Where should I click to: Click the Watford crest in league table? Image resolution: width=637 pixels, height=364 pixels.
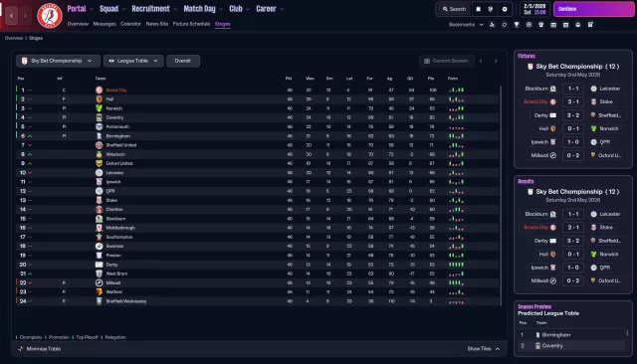(x=99, y=291)
